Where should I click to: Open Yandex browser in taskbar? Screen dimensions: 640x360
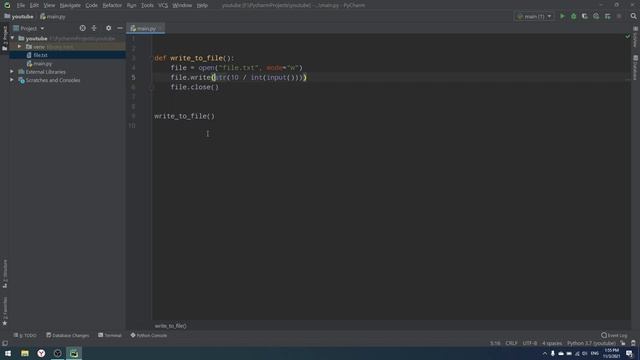(41, 353)
